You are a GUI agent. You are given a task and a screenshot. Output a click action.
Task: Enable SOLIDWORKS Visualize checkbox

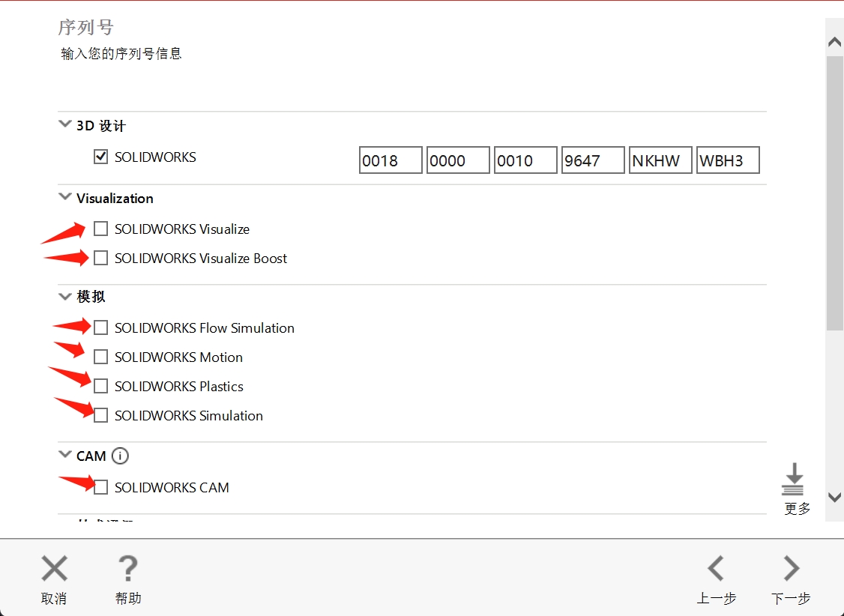(x=100, y=229)
